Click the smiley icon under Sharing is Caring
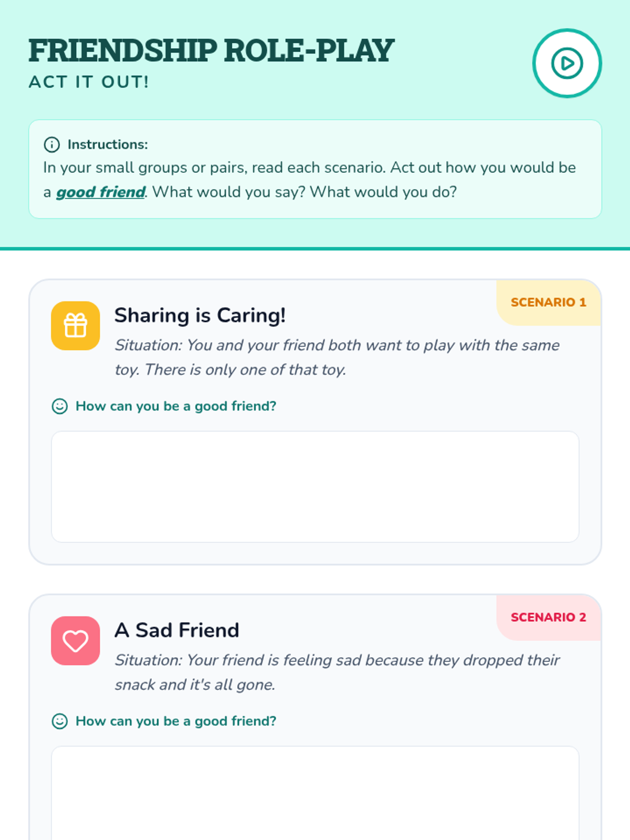Viewport: 630px width, 840px height. click(x=60, y=406)
